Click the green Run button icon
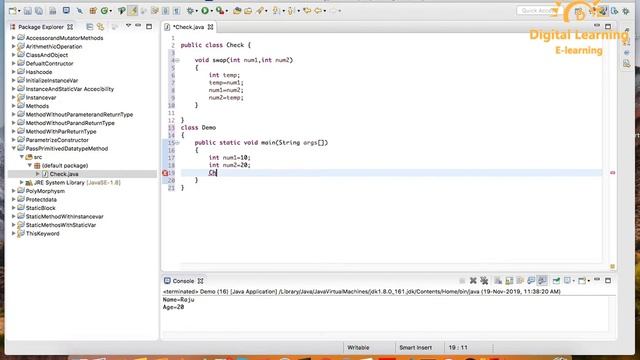The width and height of the screenshot is (640, 360). 204,11
